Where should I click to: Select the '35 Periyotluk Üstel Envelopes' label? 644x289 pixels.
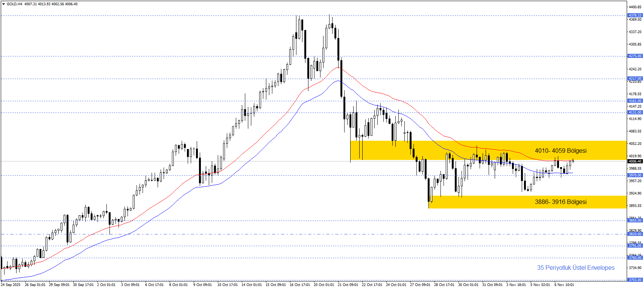[x=576, y=268]
